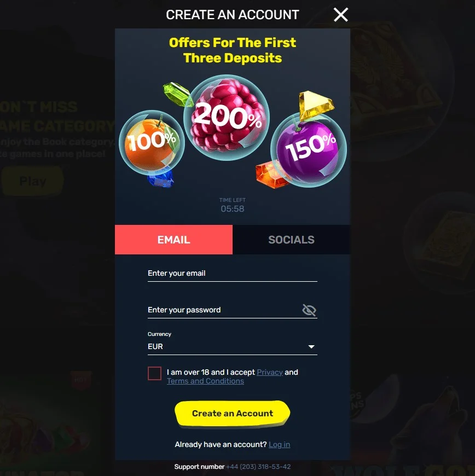The image size is (475, 476).
Task: Click the yellow diamond gem icon
Action: [x=316, y=104]
